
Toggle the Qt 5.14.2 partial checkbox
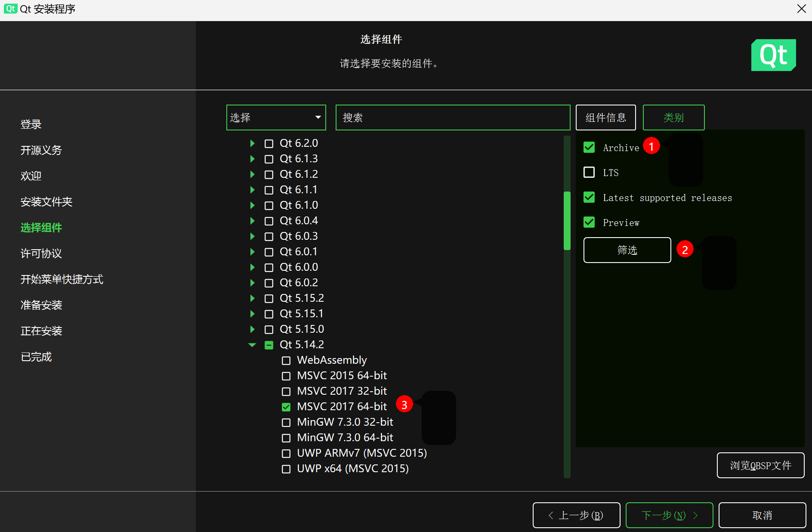point(269,345)
